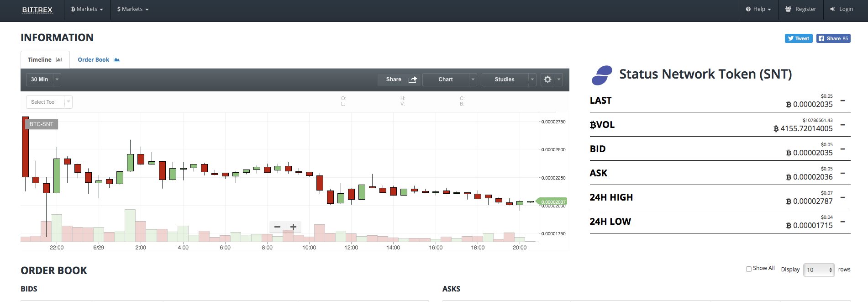Open the Studies button
The height and width of the screenshot is (302, 868).
505,79
